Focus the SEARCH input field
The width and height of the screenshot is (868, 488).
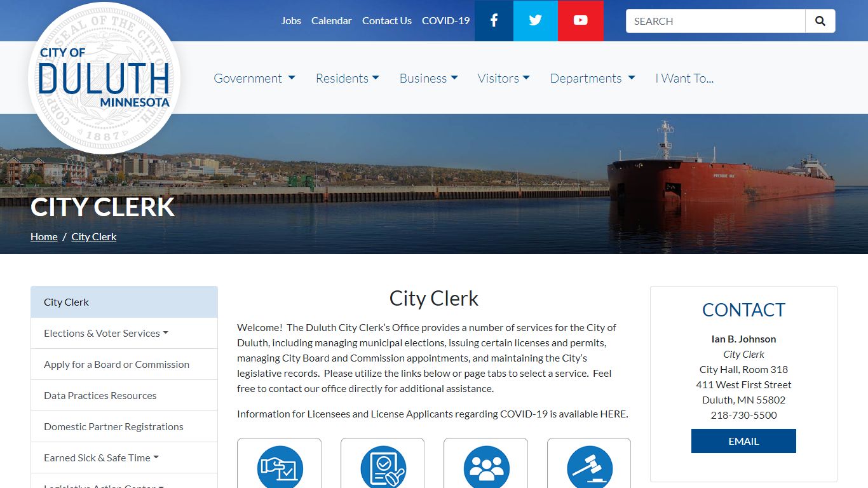715,21
